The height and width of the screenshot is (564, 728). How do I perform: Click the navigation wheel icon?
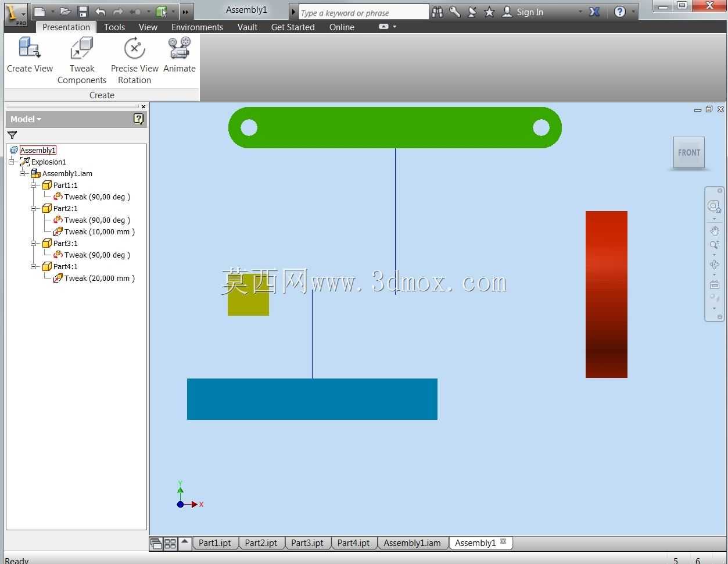click(x=714, y=206)
